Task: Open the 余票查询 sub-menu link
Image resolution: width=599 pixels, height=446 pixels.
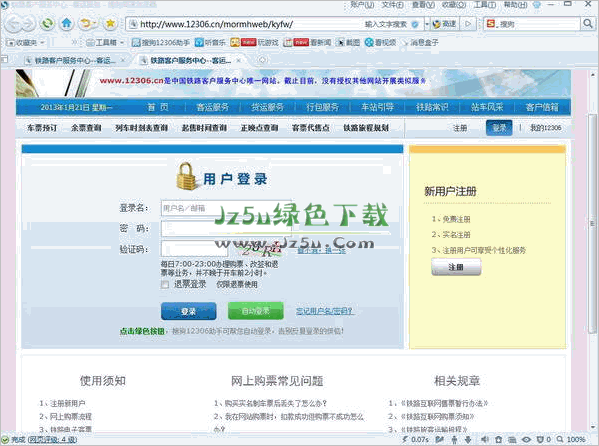Action: (x=86, y=128)
